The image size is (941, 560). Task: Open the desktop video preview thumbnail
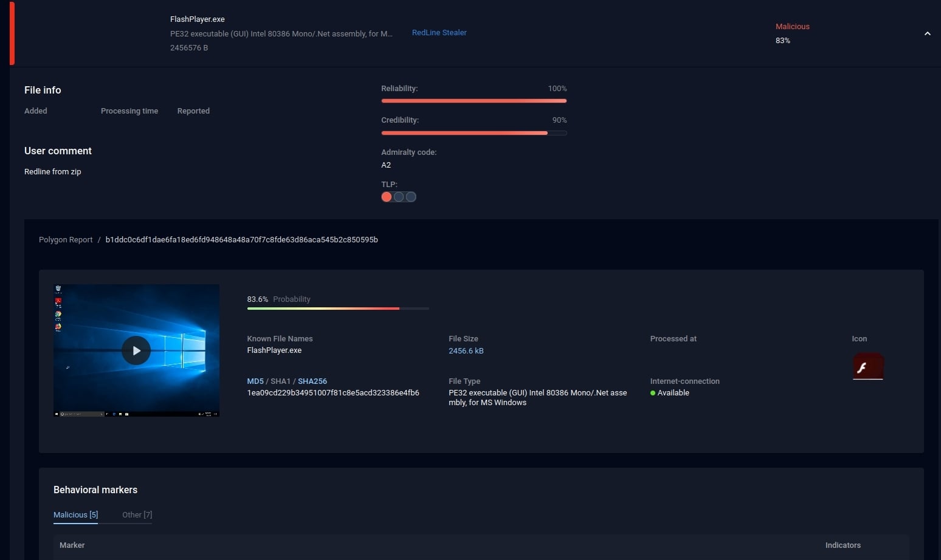point(136,350)
